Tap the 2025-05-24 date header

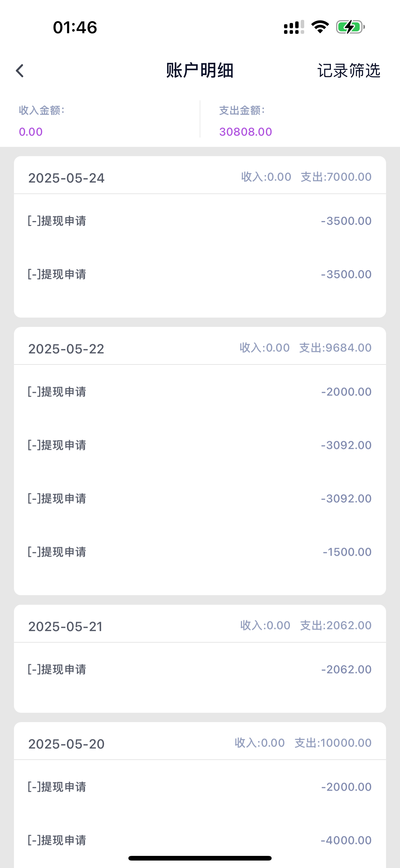(66, 178)
